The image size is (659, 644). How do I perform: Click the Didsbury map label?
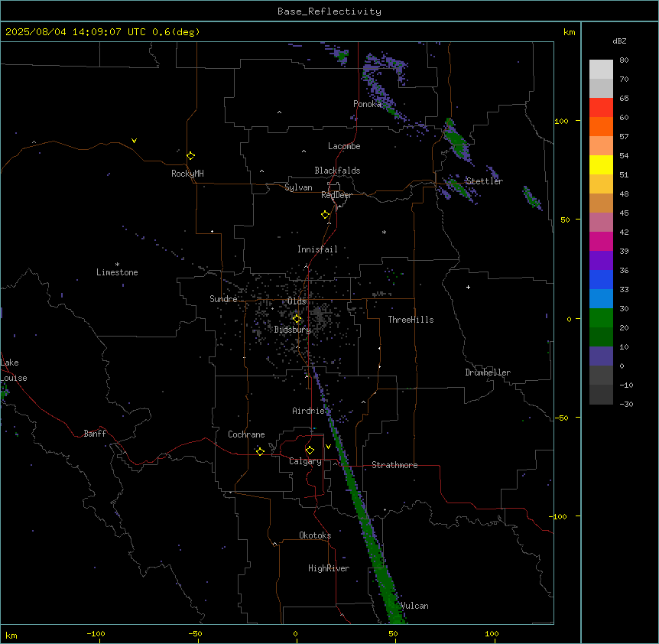click(293, 330)
